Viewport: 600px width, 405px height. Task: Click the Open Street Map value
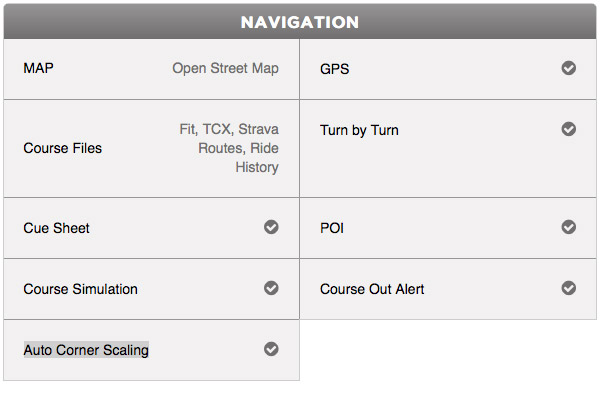(225, 69)
